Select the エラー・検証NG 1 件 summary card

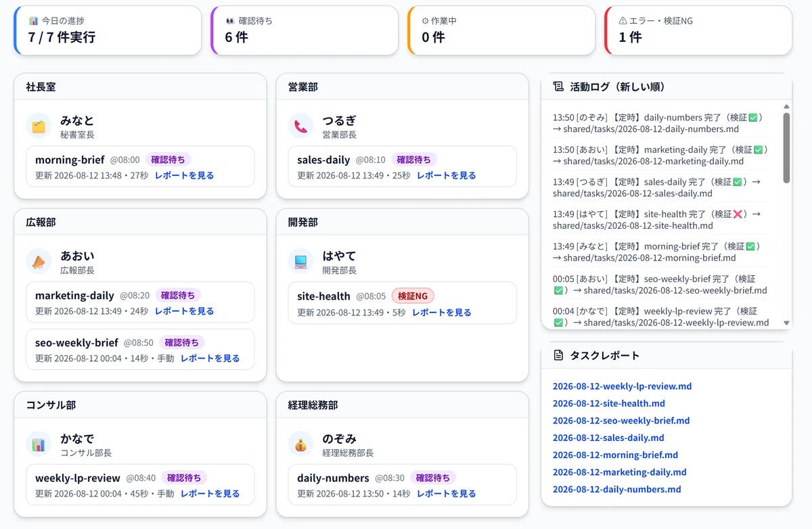[x=698, y=30]
